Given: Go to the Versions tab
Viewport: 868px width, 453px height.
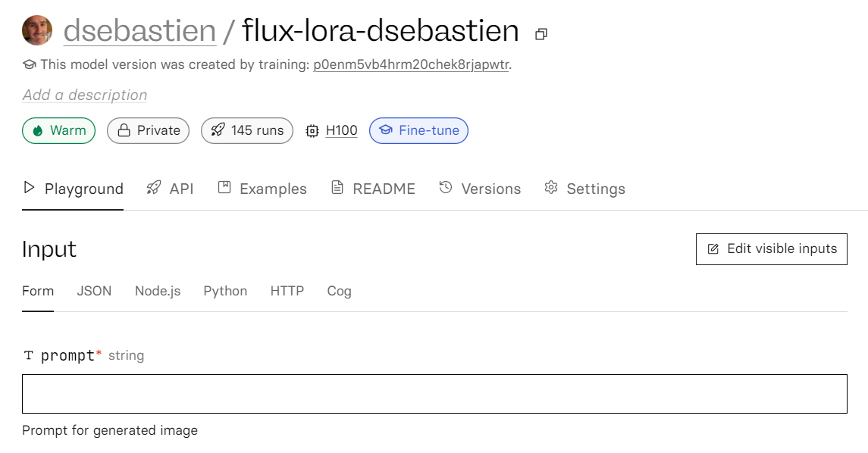Looking at the screenshot, I should (480, 189).
